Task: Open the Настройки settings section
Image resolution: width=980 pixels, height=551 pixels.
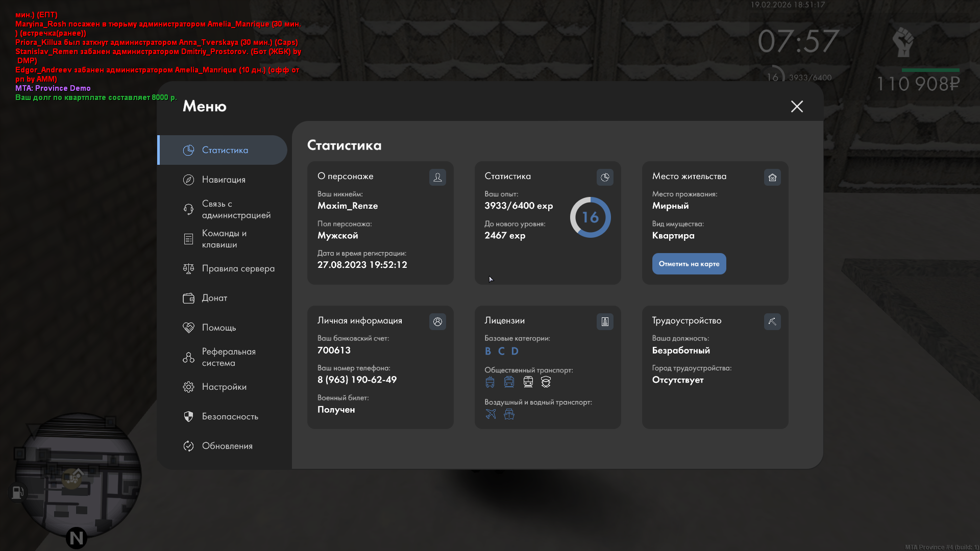Action: (x=224, y=387)
